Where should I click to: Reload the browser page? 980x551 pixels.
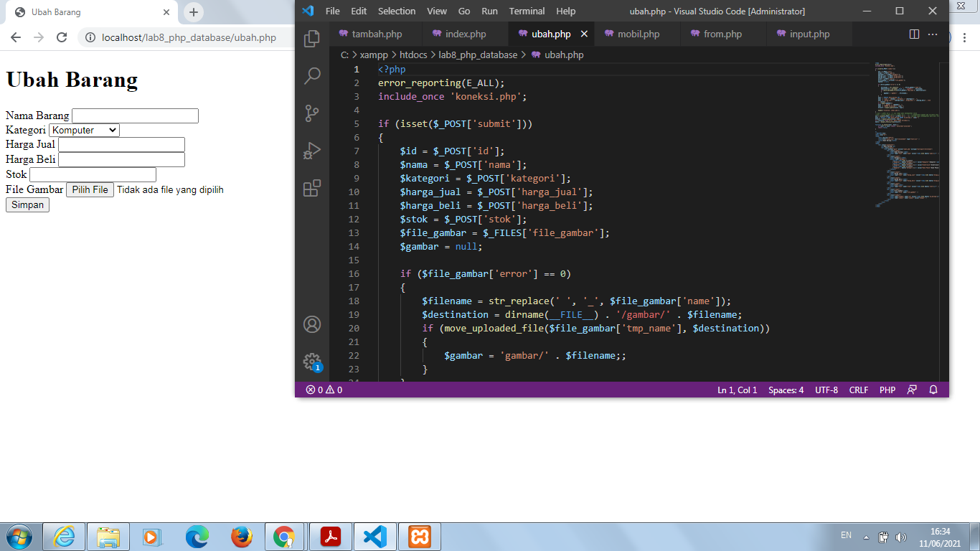coord(62,37)
